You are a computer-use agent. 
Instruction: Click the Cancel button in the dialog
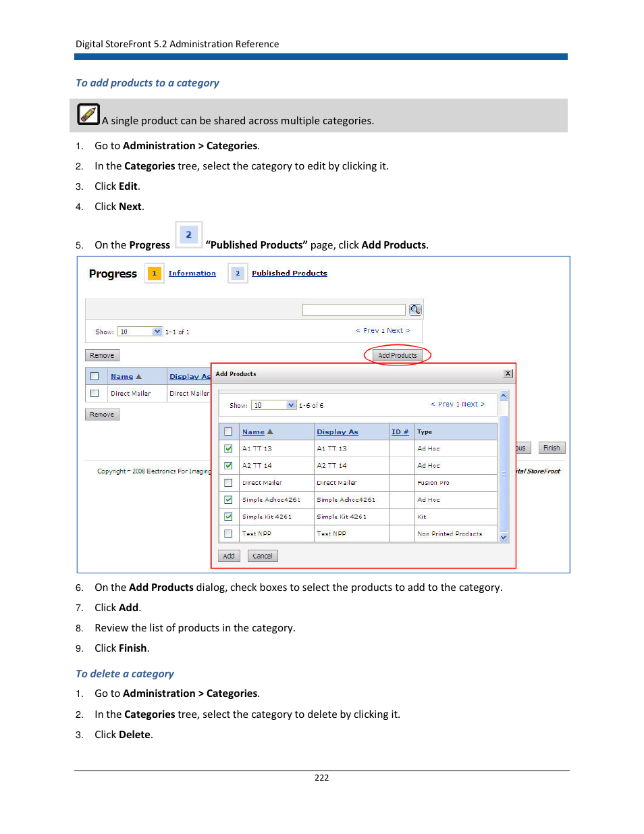(263, 556)
